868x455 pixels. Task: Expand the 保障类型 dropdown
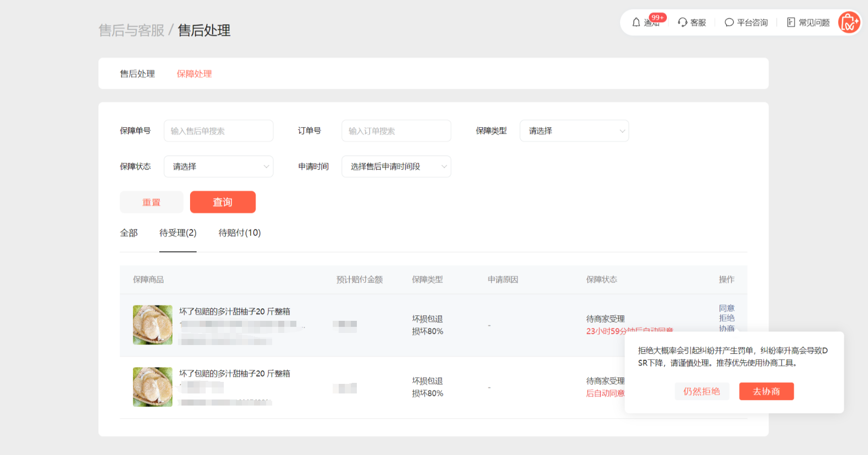pyautogui.click(x=574, y=131)
